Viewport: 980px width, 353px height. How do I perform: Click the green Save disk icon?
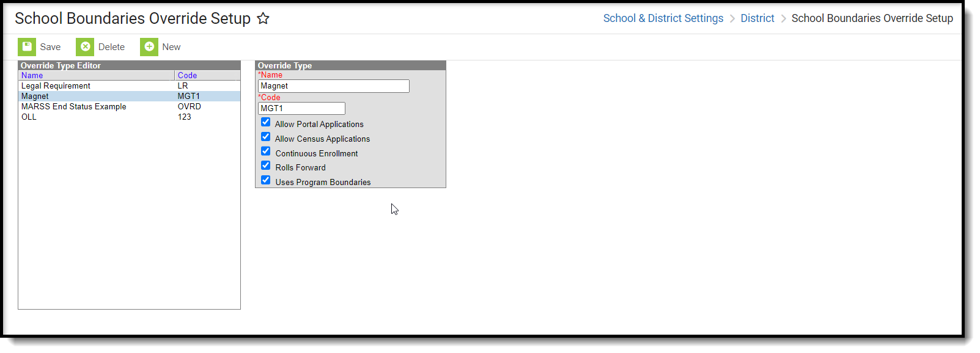[27, 47]
